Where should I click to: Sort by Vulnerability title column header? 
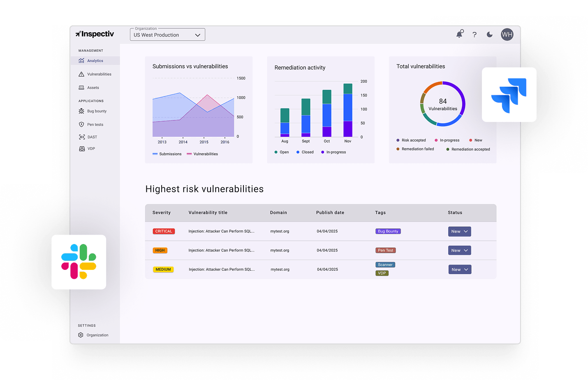coord(208,213)
